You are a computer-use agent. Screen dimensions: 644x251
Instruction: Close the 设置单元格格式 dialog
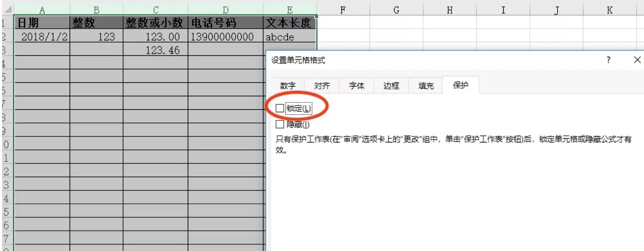click(637, 60)
